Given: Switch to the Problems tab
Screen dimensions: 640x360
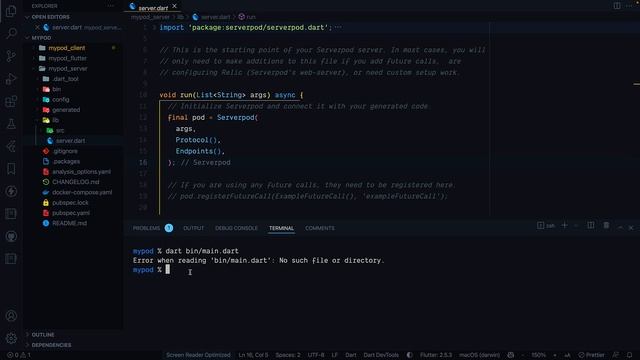Looking at the screenshot, I should (x=153, y=228).
